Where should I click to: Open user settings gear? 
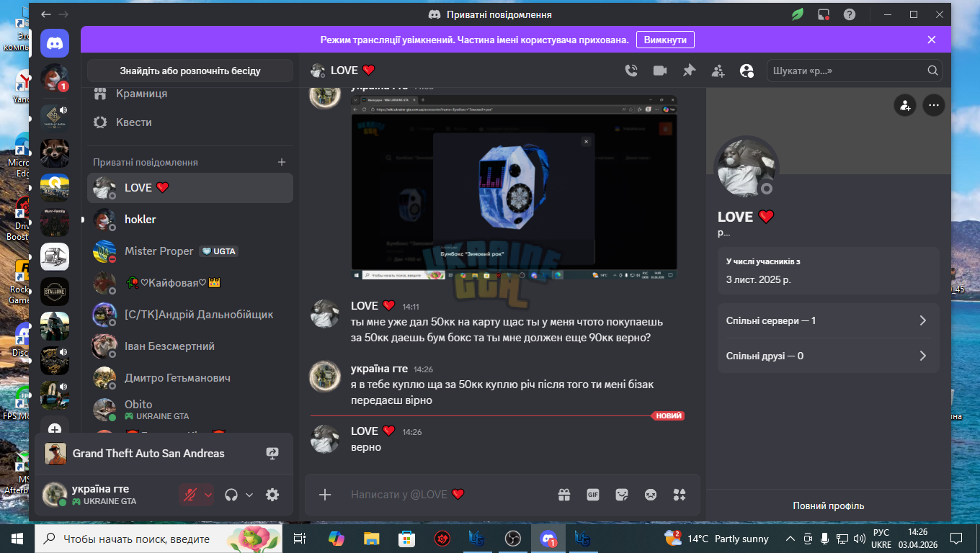tap(272, 495)
